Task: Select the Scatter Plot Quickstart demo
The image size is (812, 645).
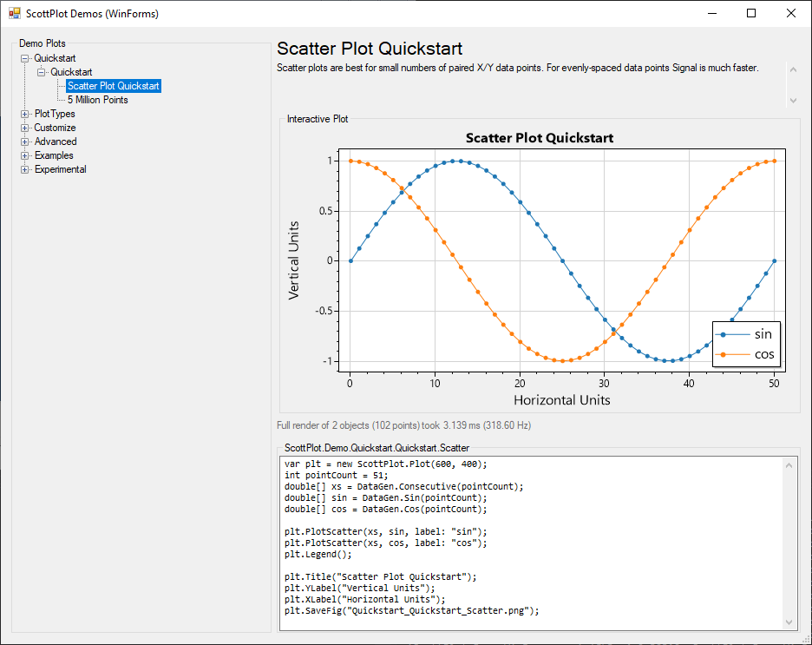Action: [x=113, y=86]
